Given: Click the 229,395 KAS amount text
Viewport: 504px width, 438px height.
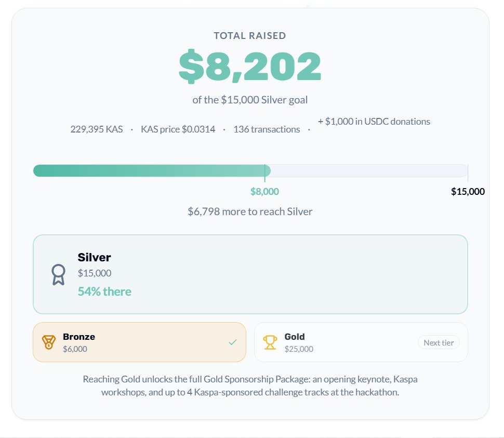Looking at the screenshot, I should 97,129.
